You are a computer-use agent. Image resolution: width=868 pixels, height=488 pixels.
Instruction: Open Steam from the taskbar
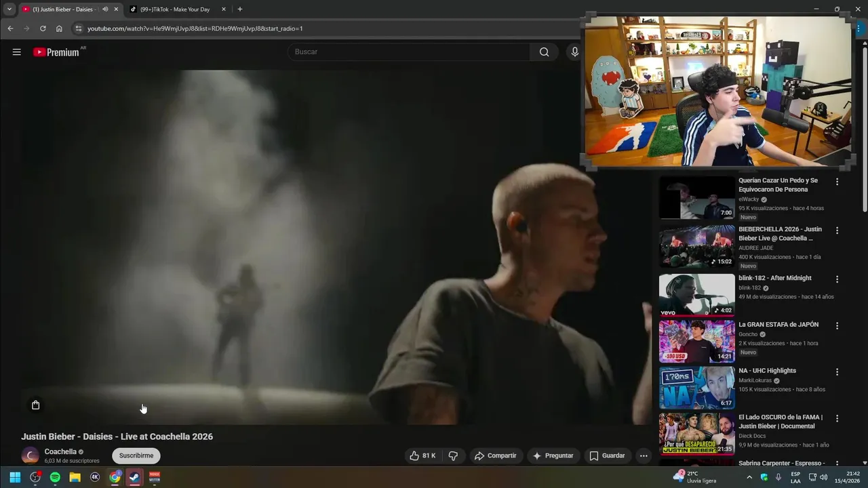(134, 477)
